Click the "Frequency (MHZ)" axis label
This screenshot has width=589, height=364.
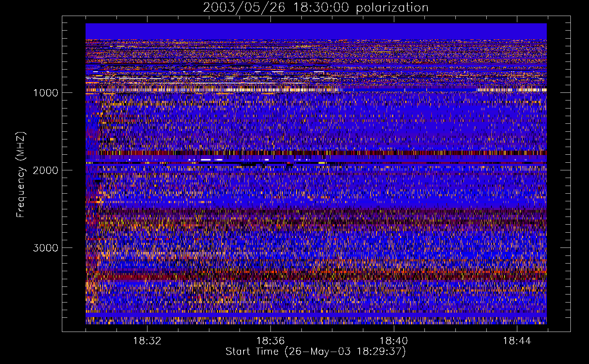pos(21,175)
